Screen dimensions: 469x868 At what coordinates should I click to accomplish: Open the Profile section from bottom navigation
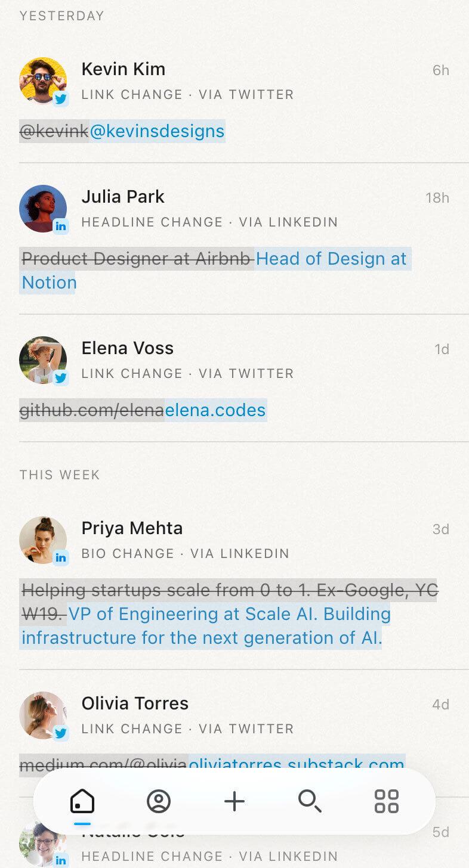point(158,802)
